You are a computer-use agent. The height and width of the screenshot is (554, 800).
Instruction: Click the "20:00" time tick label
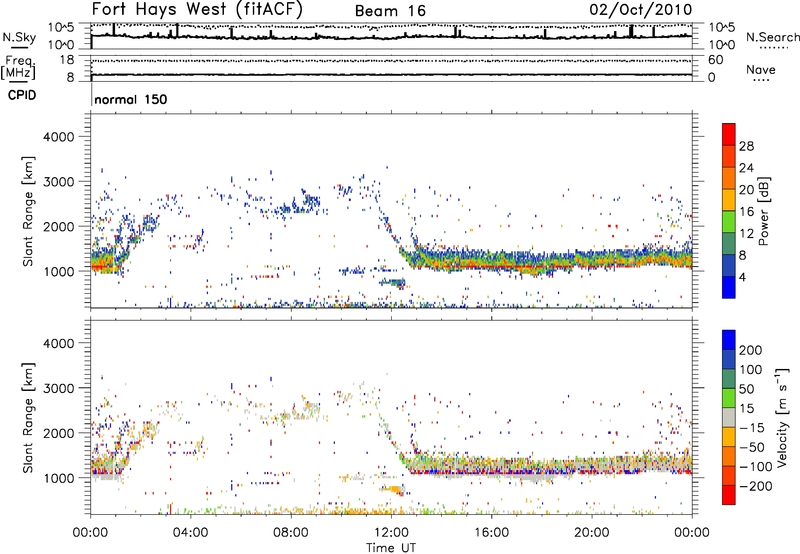592,533
